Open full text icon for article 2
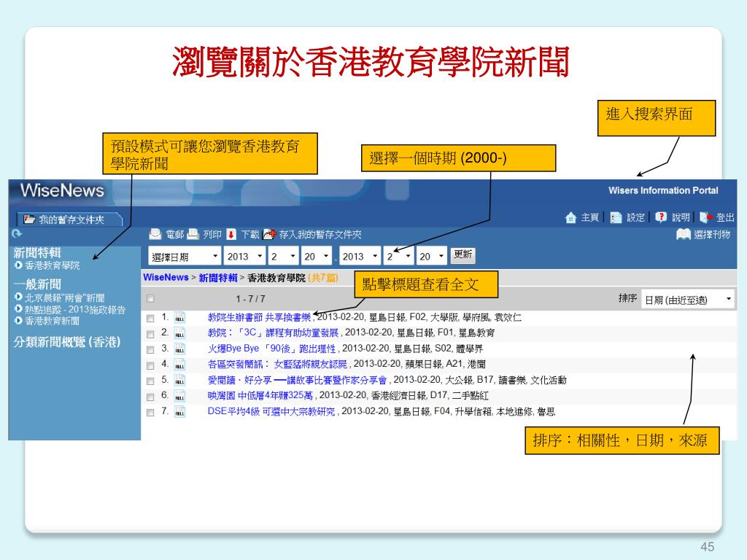 point(179,332)
